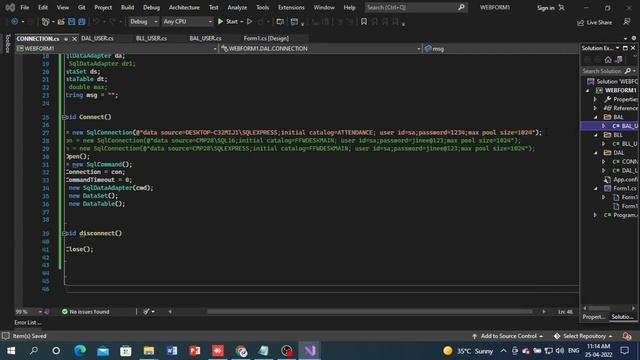This screenshot has width=640, height=360.
Task: Switch to the DAL_USER.cs tab
Action: pos(97,38)
